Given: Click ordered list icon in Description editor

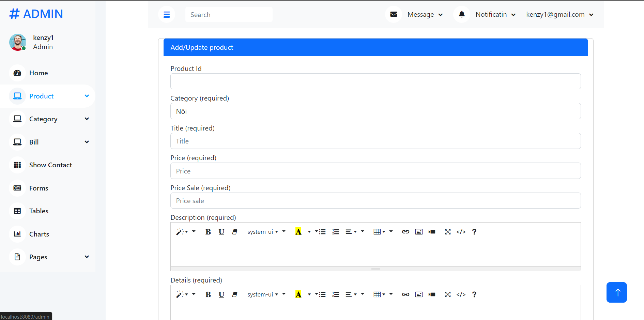Looking at the screenshot, I should click(336, 232).
